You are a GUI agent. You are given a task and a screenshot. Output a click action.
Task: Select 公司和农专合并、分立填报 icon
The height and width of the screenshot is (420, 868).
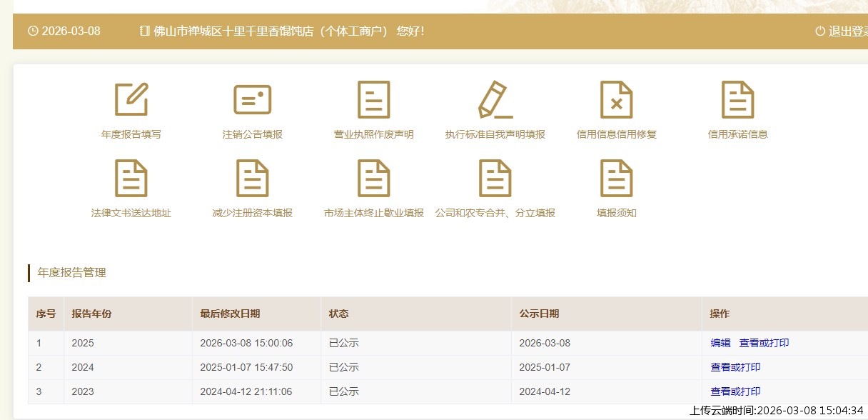495,178
